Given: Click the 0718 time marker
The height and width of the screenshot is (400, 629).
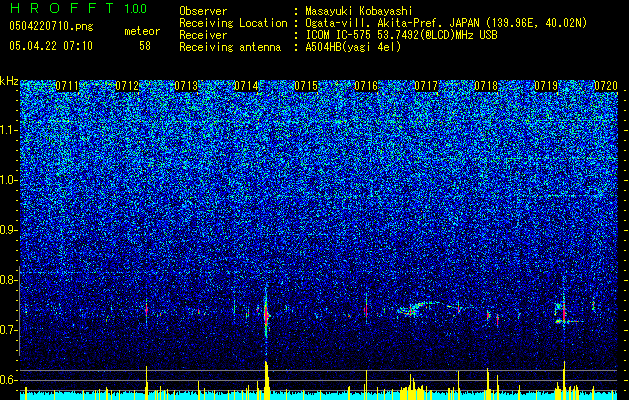Looking at the screenshot, I should (486, 86).
